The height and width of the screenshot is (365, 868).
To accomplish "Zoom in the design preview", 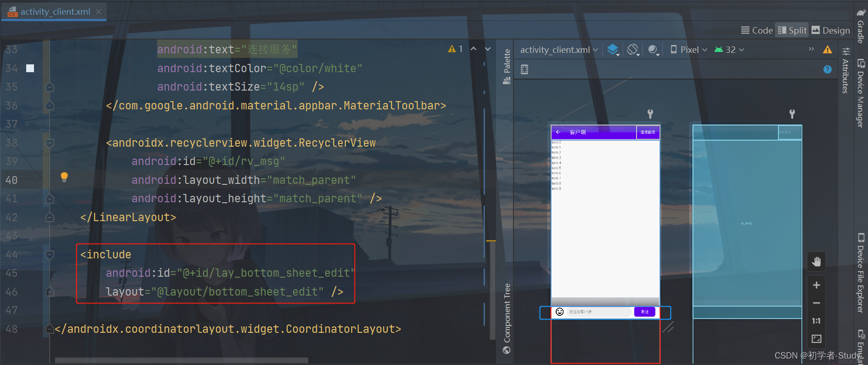I will tap(816, 285).
